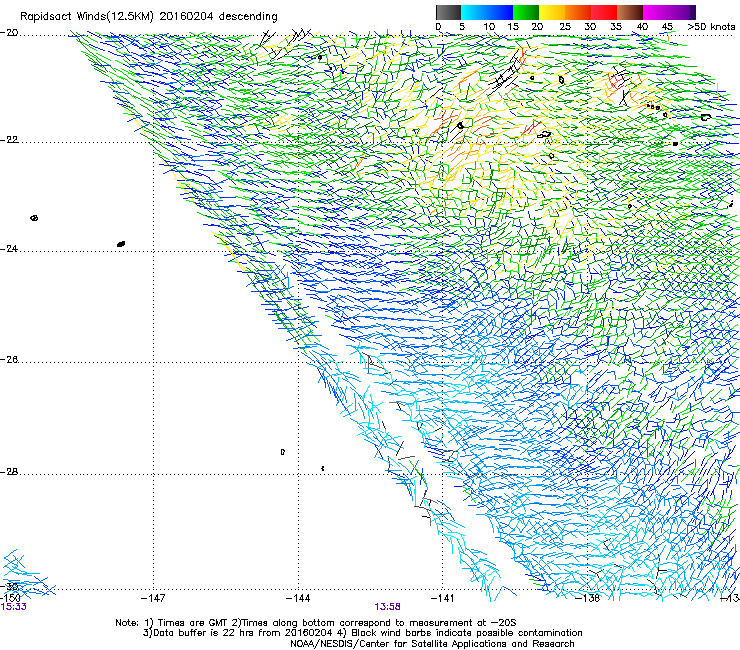Click the purple '15:33' time stamp
Viewport: 740px width, 650px height.
(x=13, y=607)
